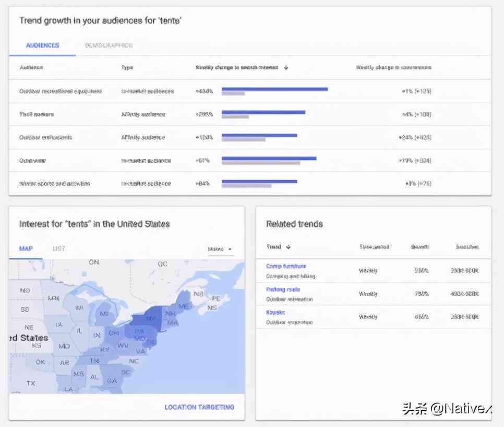Image resolution: width=504 pixels, height=427 pixels.
Task: Select the Outerwear audience
Action: (x=32, y=160)
